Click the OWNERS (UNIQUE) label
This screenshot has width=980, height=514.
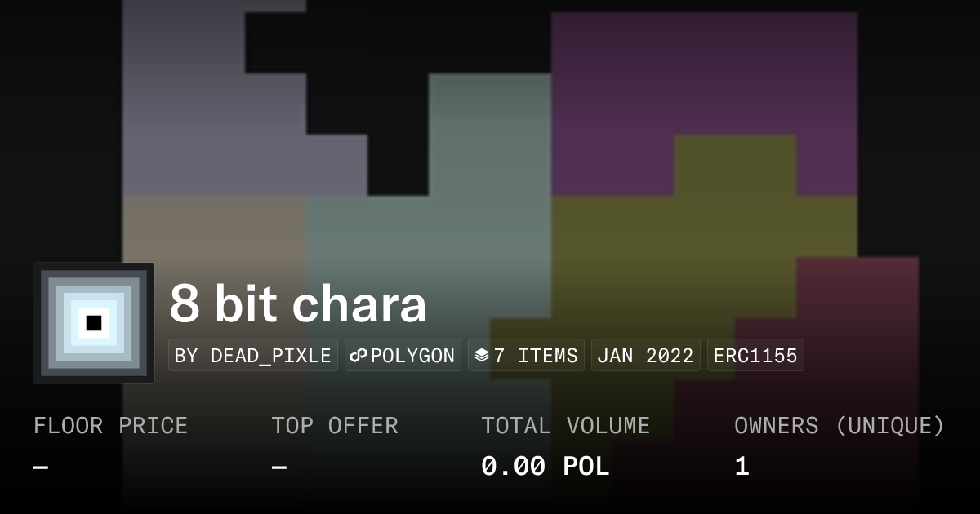point(839,426)
